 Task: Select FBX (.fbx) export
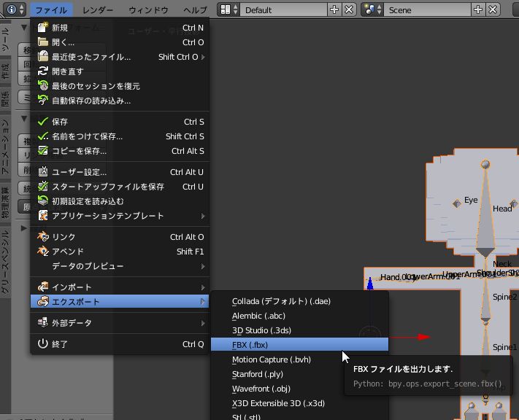[299, 345]
